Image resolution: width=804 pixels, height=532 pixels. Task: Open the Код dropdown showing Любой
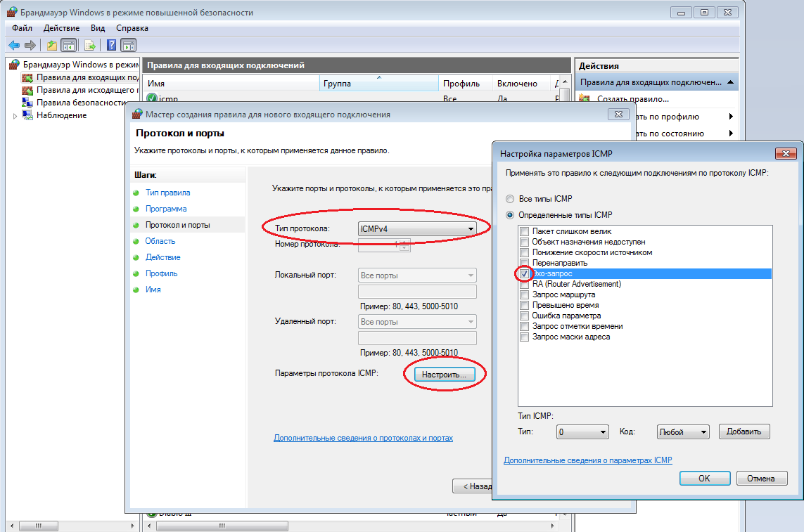[683, 432]
